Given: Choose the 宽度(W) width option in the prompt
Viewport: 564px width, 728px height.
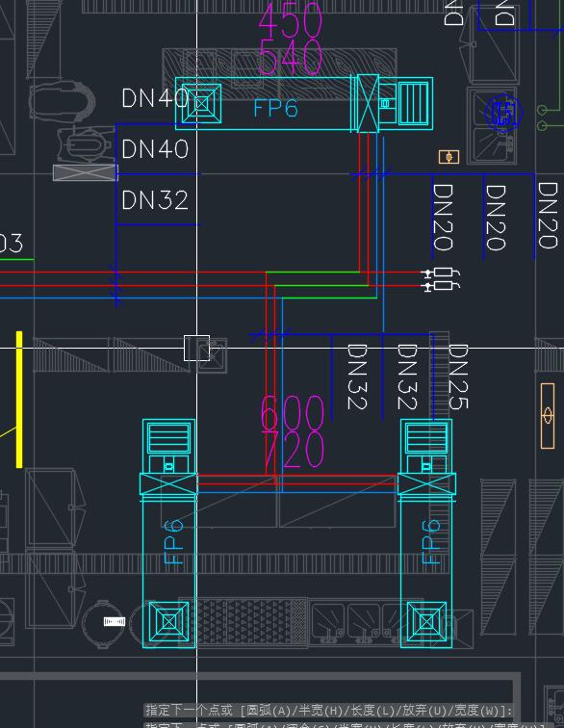Looking at the screenshot, I should click(x=475, y=711).
